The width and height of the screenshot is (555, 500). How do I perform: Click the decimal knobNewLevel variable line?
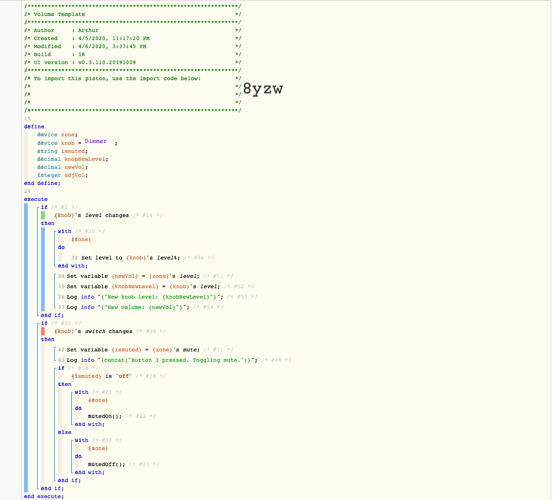pyautogui.click(x=73, y=159)
